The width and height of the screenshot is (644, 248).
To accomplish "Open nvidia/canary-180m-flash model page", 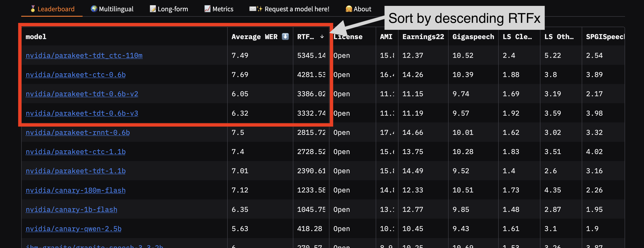I will (76, 190).
